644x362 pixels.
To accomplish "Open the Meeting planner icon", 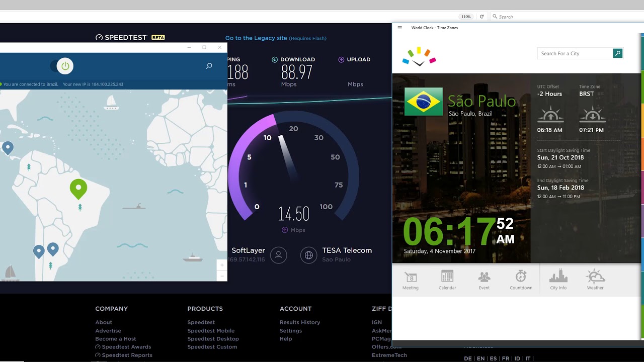I will click(411, 280).
